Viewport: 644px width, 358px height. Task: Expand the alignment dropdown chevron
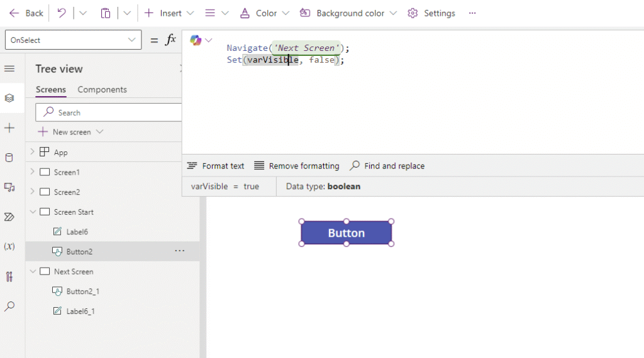pos(225,13)
